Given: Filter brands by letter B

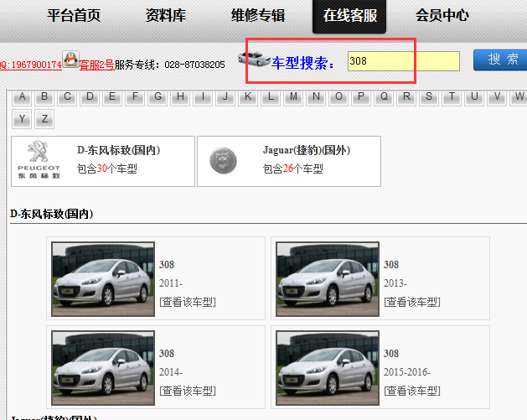Looking at the screenshot, I should coord(44,97).
